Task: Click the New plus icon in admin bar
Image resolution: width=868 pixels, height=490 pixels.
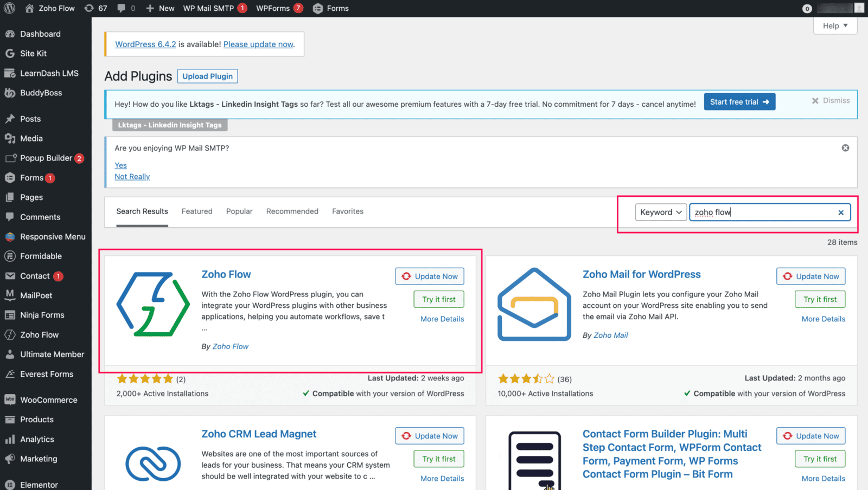Action: 150,8
